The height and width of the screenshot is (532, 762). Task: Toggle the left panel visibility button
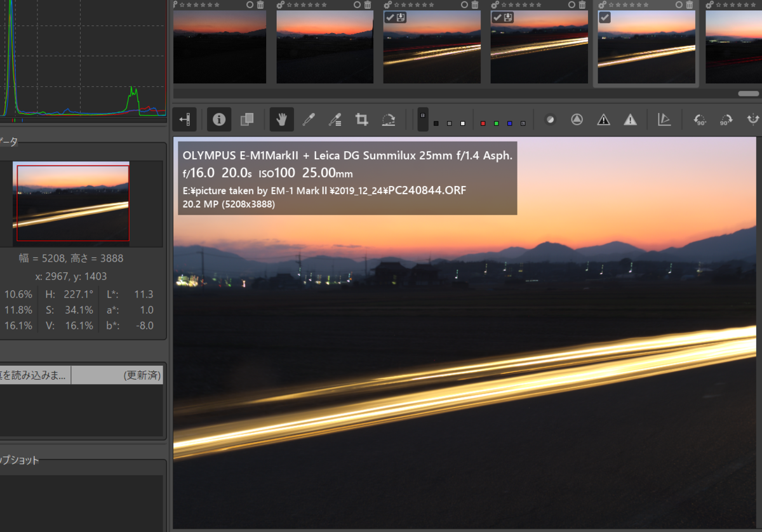[185, 119]
